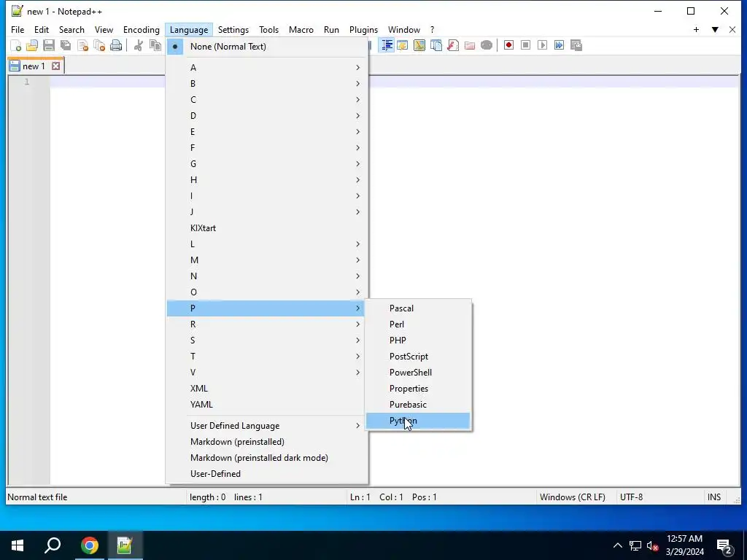The width and height of the screenshot is (747, 560).
Task: Click the macro Playback icon
Action: pyautogui.click(x=542, y=45)
